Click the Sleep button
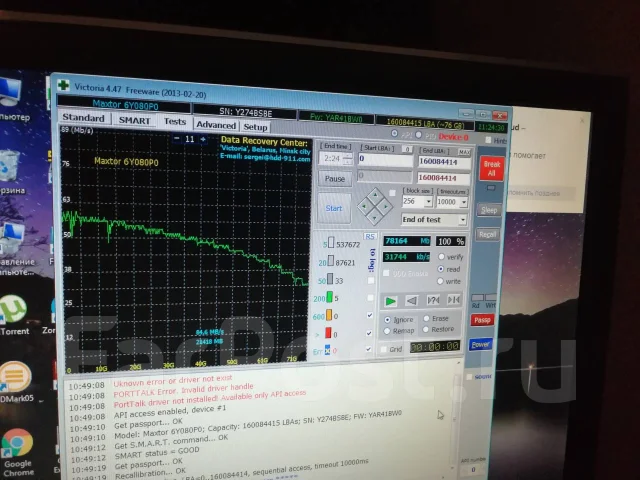 coord(489,210)
